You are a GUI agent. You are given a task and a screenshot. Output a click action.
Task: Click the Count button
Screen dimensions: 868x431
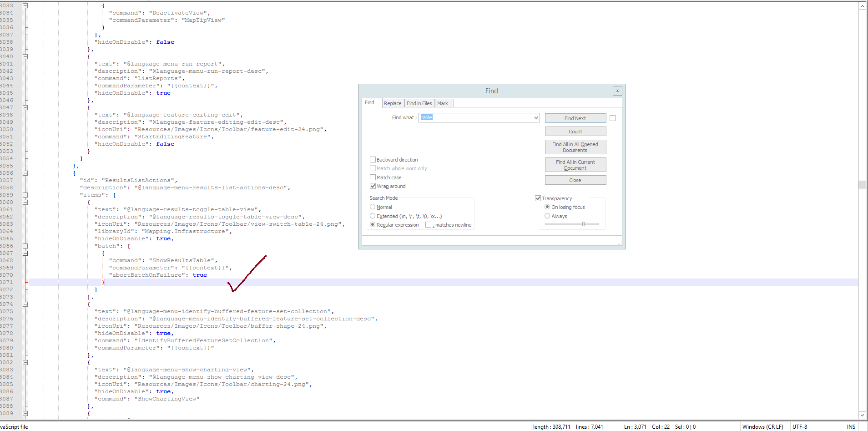575,132
